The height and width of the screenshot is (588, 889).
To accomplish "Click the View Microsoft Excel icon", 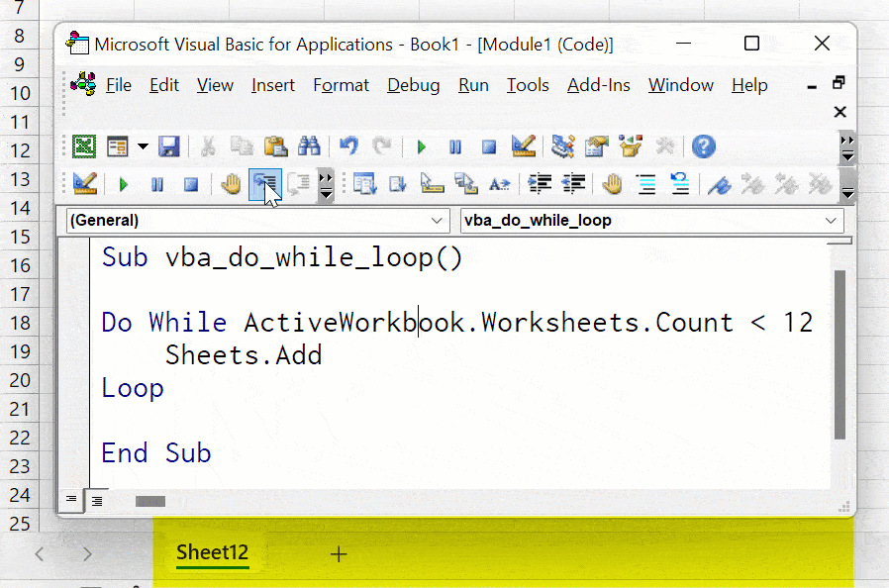I will 84,147.
